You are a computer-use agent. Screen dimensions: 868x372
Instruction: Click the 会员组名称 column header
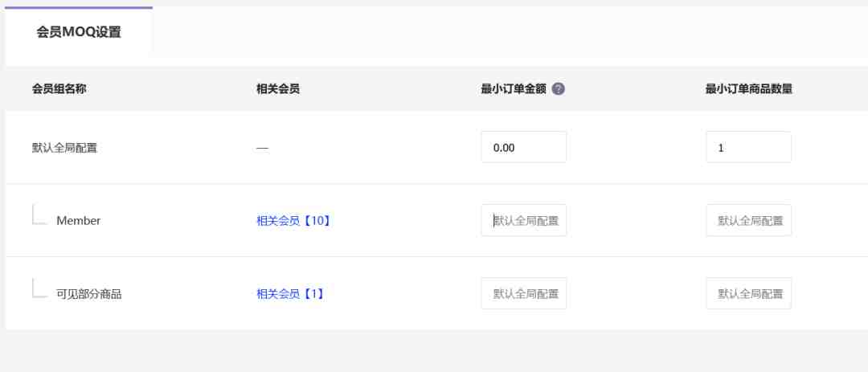coord(59,89)
